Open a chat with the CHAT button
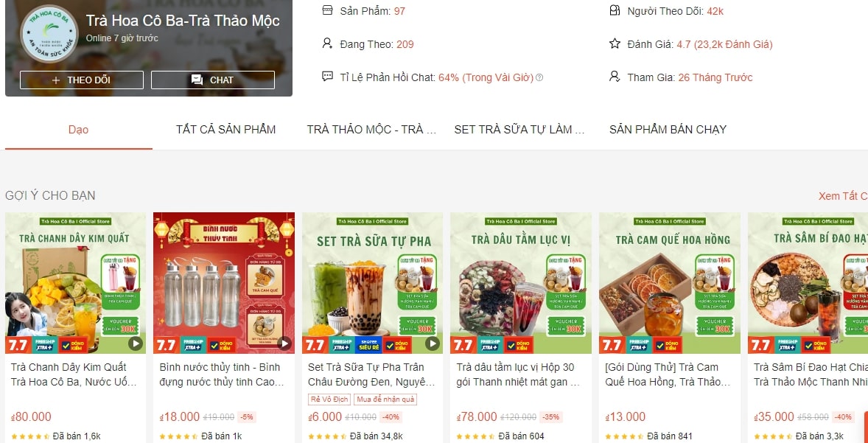This screenshot has width=868, height=443. click(212, 80)
